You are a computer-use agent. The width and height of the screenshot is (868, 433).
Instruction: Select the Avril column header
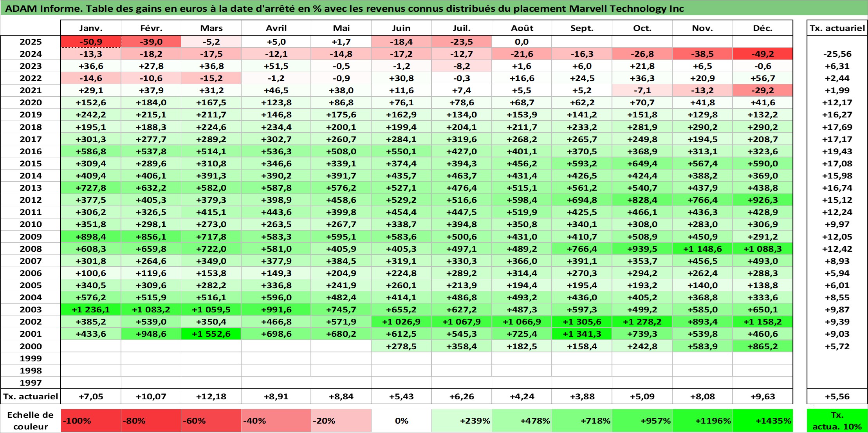pyautogui.click(x=276, y=28)
